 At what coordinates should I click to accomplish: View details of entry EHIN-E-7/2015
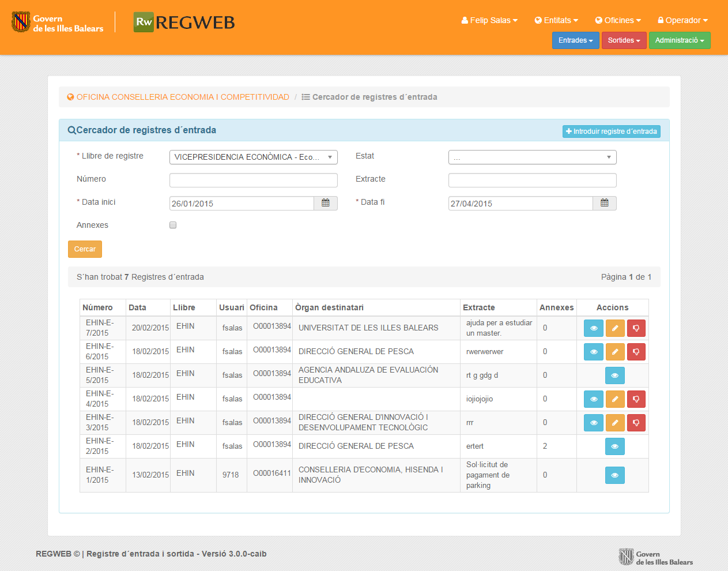[x=593, y=328]
